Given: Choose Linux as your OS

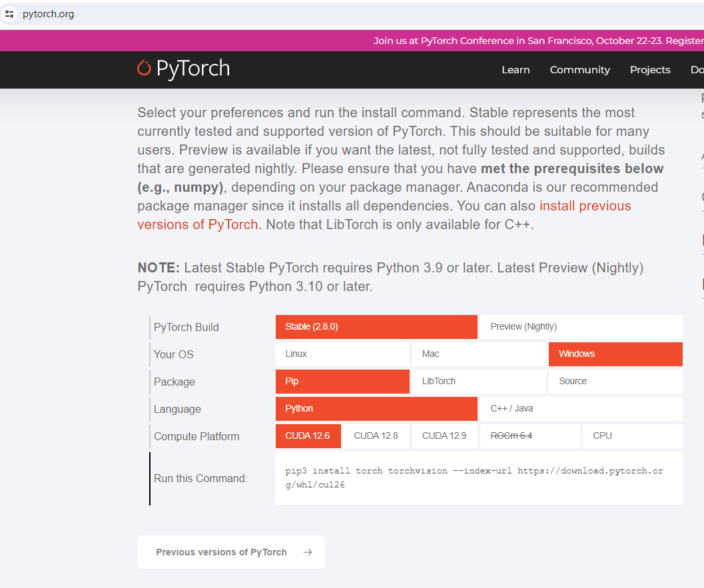Looking at the screenshot, I should pyautogui.click(x=342, y=354).
